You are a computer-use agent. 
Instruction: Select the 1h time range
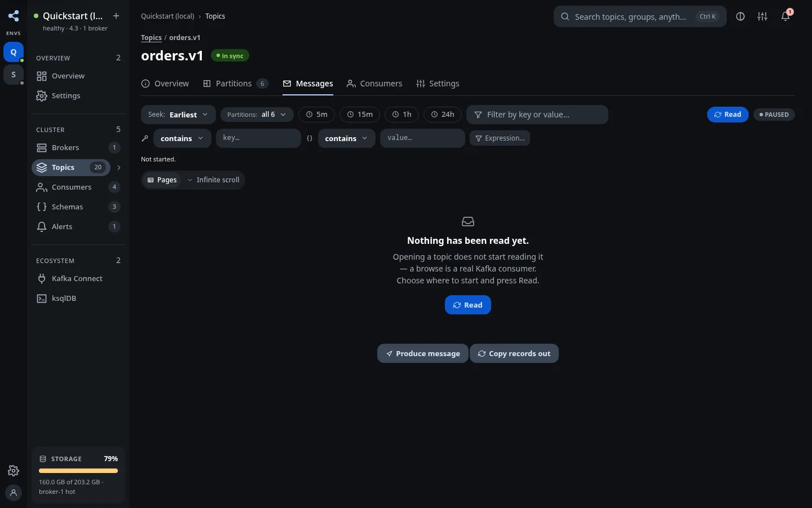click(x=401, y=115)
